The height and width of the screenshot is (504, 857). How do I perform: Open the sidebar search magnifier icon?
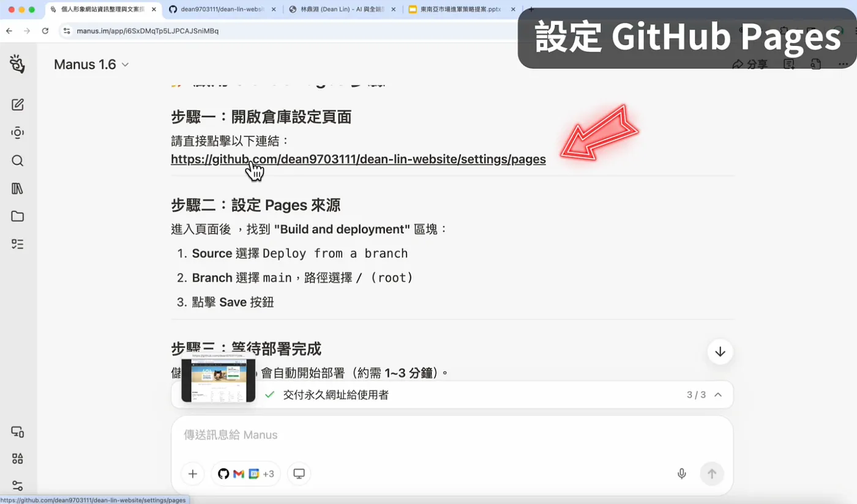(x=18, y=161)
